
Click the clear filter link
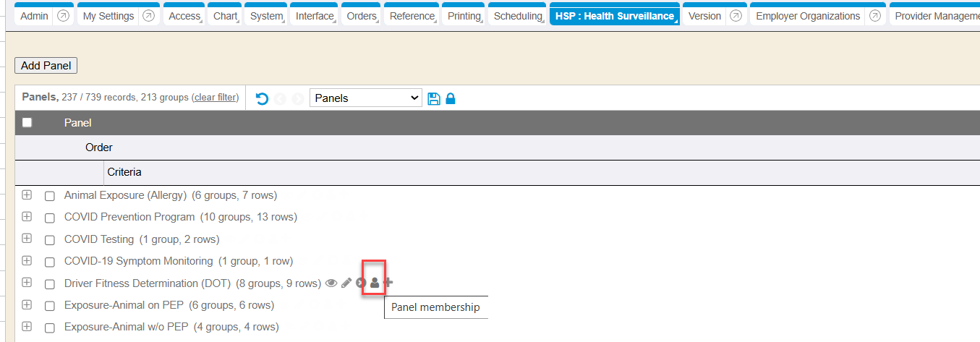tap(216, 98)
